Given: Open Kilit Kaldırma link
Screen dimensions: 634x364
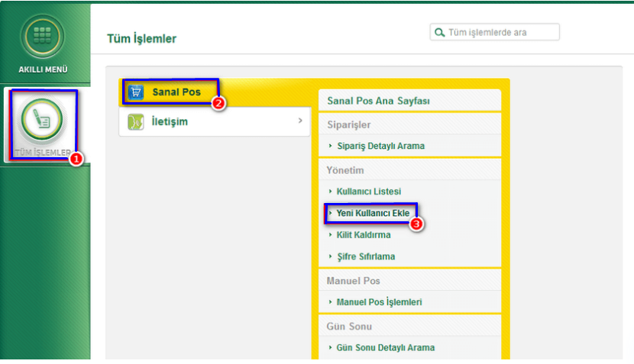Looking at the screenshot, I should click(x=364, y=235).
